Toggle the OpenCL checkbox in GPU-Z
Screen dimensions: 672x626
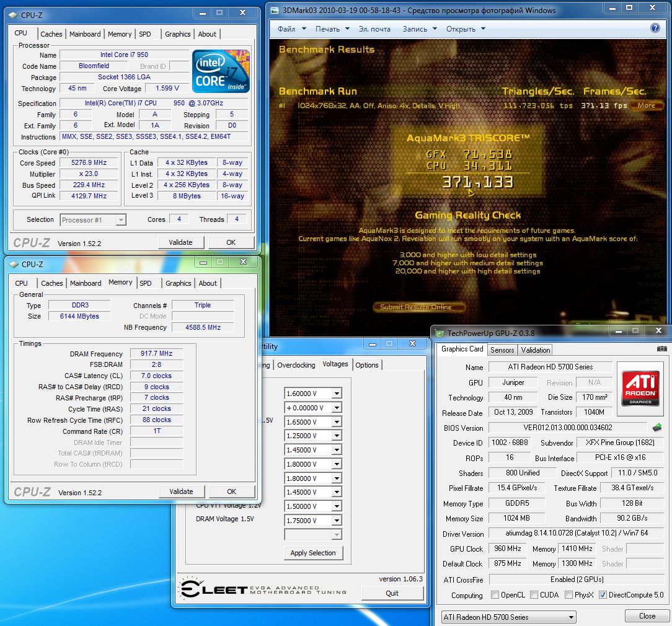pyautogui.click(x=495, y=595)
